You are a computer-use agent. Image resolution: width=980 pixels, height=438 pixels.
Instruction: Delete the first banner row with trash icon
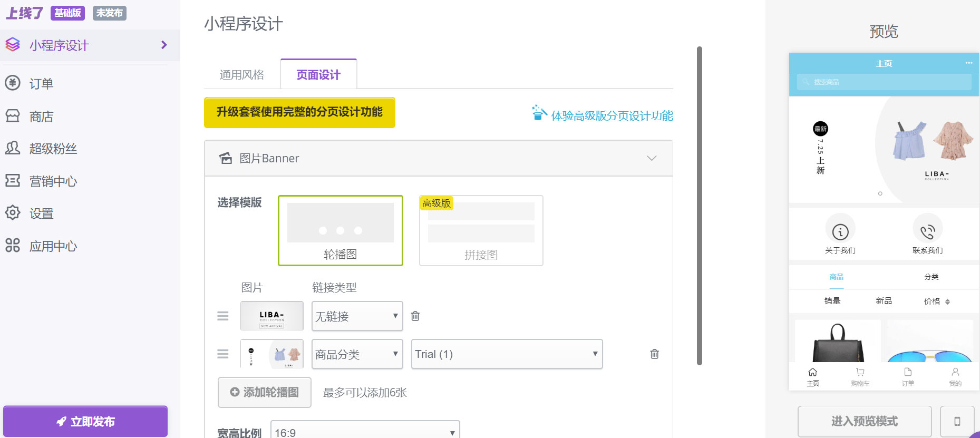click(415, 316)
